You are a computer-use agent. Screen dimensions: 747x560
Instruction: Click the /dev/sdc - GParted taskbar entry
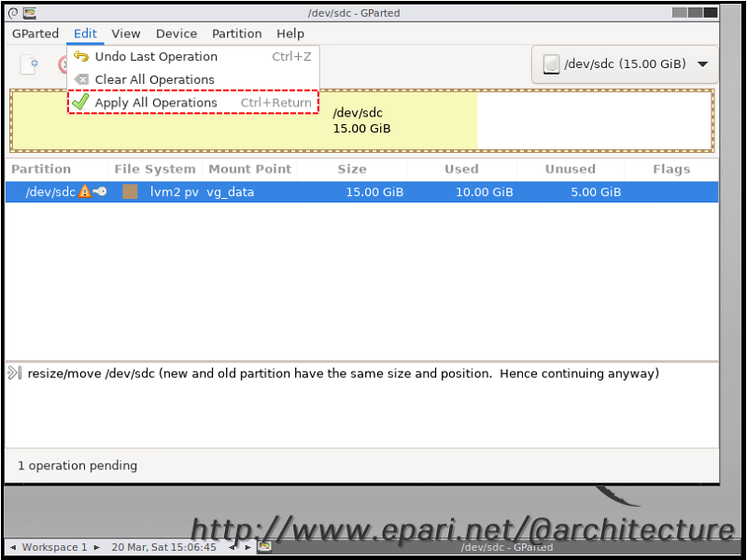[507, 547]
